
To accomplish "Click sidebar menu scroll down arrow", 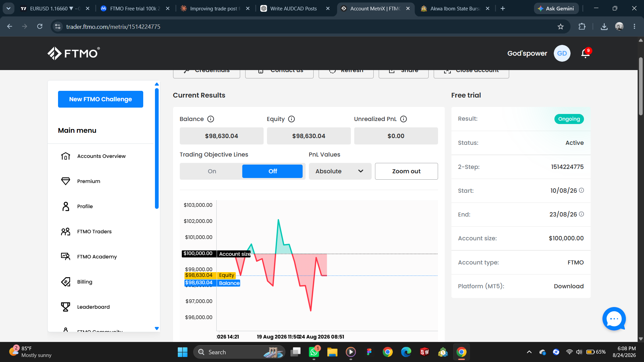I will pos(157,328).
